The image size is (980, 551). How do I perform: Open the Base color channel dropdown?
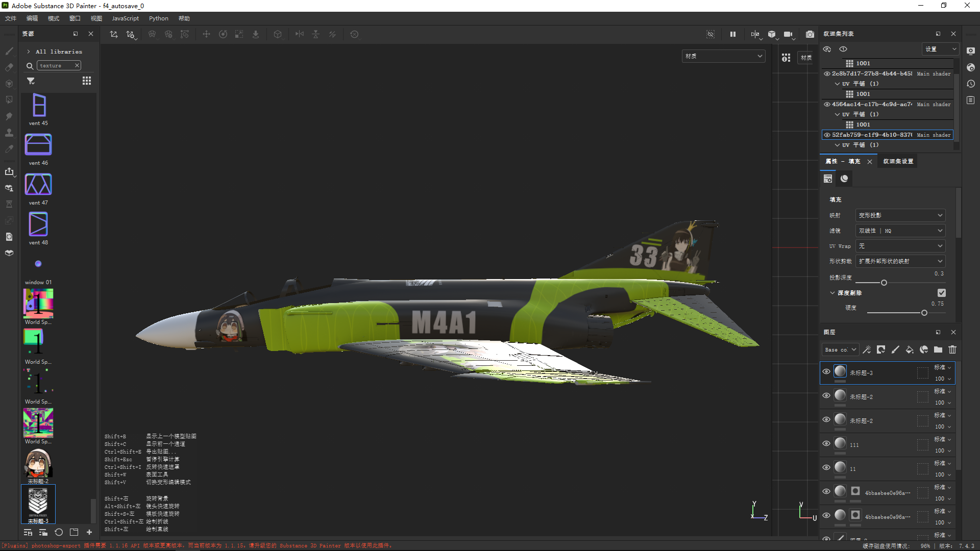tap(840, 350)
